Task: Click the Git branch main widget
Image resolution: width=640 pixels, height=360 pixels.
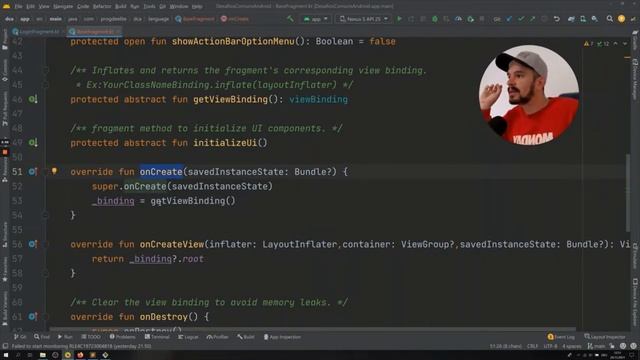Action: (596, 346)
